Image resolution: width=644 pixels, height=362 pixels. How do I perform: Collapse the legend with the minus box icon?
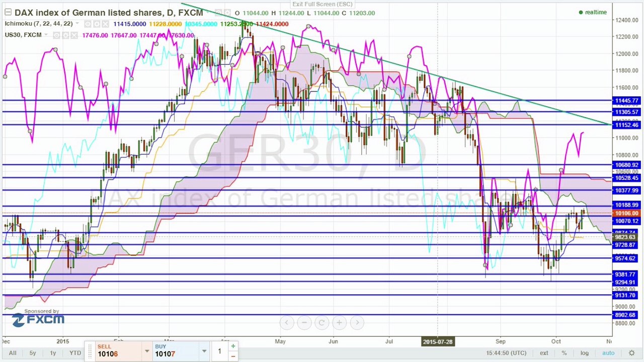(x=8, y=13)
